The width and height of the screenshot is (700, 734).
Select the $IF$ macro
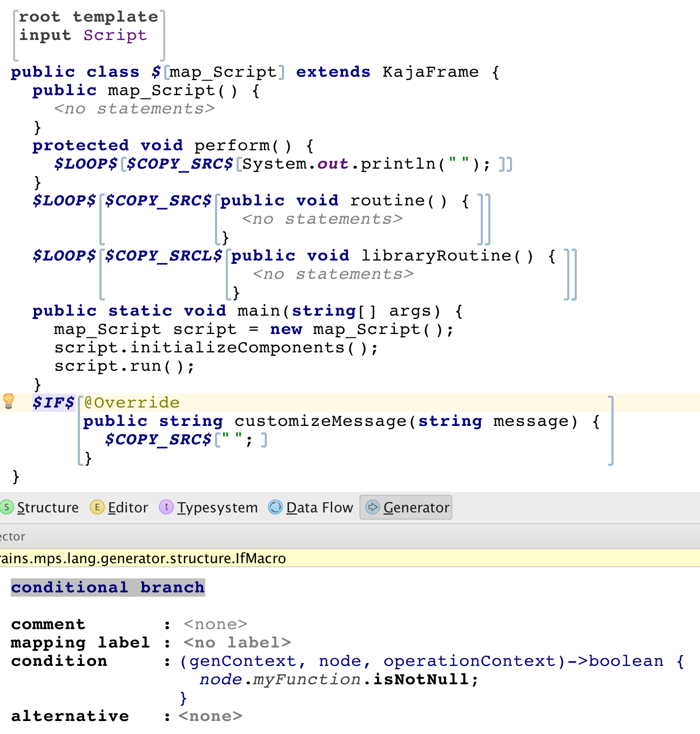pos(53,403)
